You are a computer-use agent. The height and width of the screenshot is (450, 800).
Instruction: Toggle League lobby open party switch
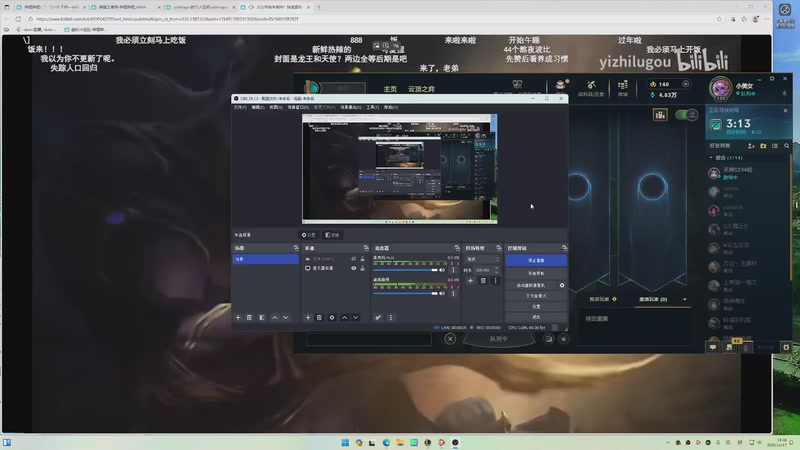click(x=686, y=115)
